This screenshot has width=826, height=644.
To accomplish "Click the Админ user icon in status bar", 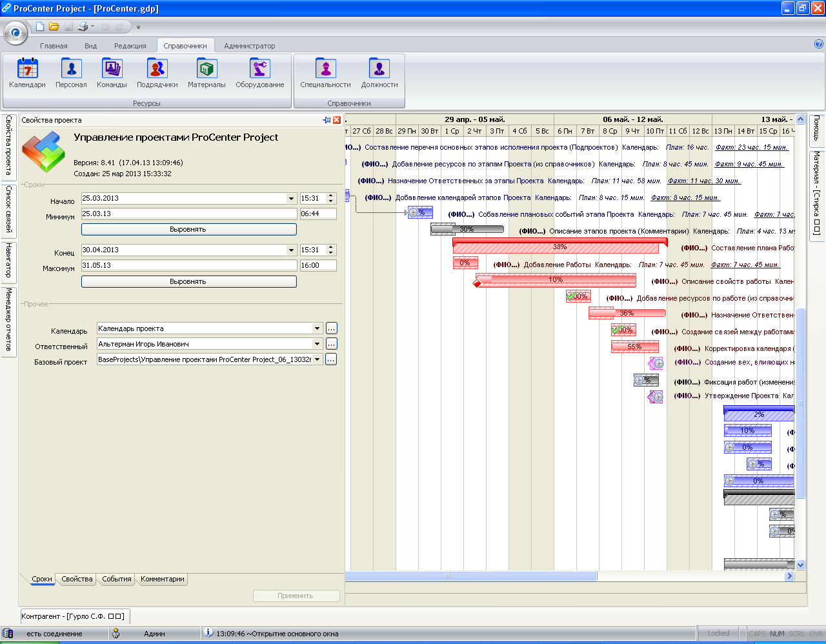I will coord(116,633).
